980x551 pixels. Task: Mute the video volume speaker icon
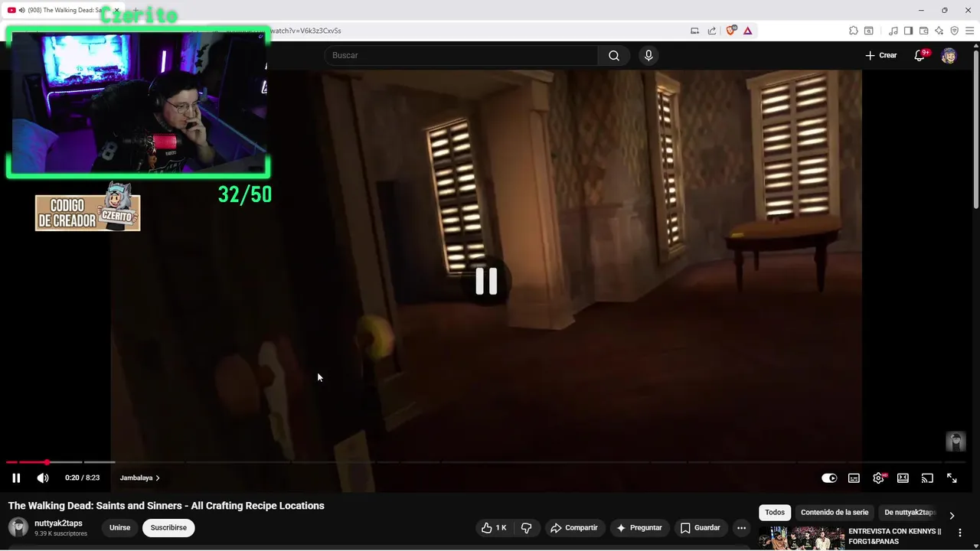[x=43, y=478]
